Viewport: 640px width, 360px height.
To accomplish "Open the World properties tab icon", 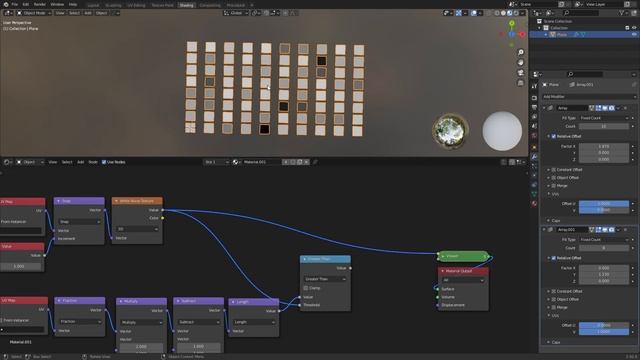I will pos(534,136).
